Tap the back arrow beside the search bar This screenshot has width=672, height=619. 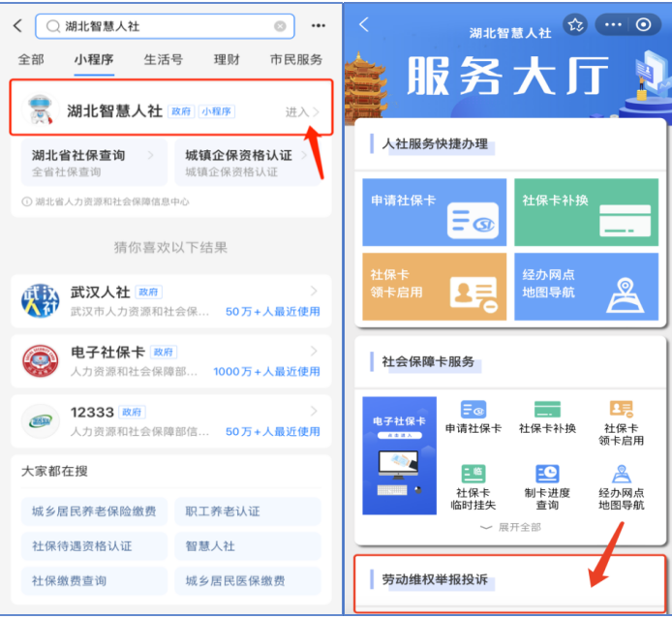17,26
